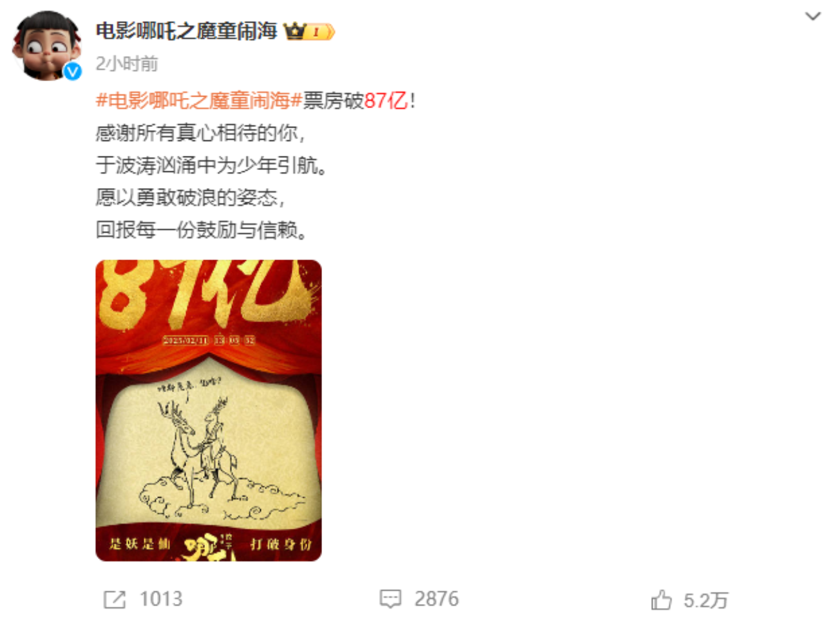Click the red 87亿 text in post
Viewport: 840px width, 626px height.
coord(386,100)
